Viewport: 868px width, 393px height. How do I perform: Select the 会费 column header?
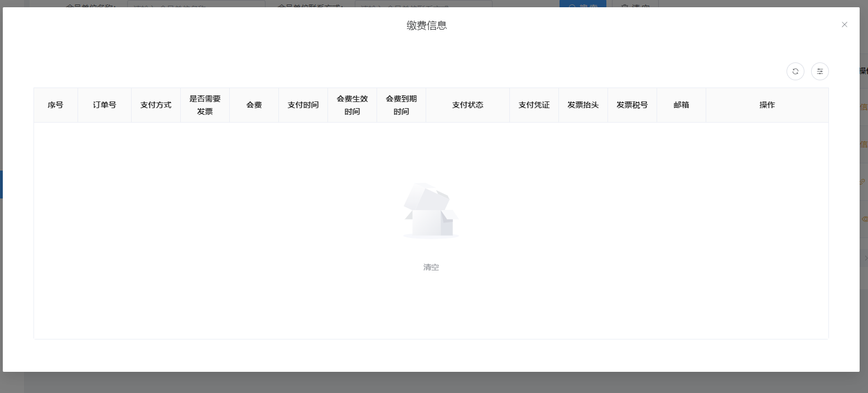tap(254, 105)
